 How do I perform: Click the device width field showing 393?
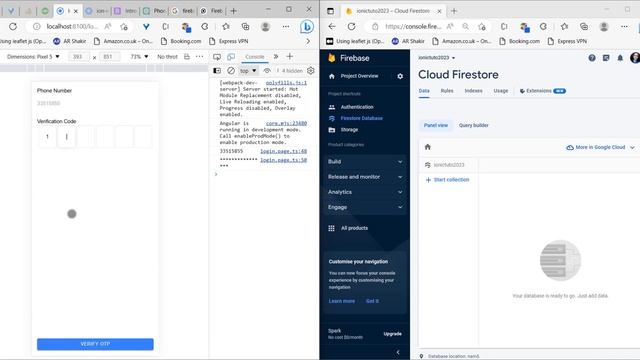point(78,57)
